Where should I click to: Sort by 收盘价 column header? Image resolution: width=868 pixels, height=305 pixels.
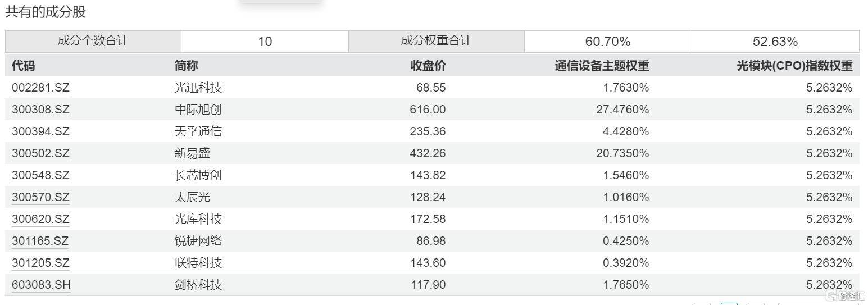coord(428,66)
